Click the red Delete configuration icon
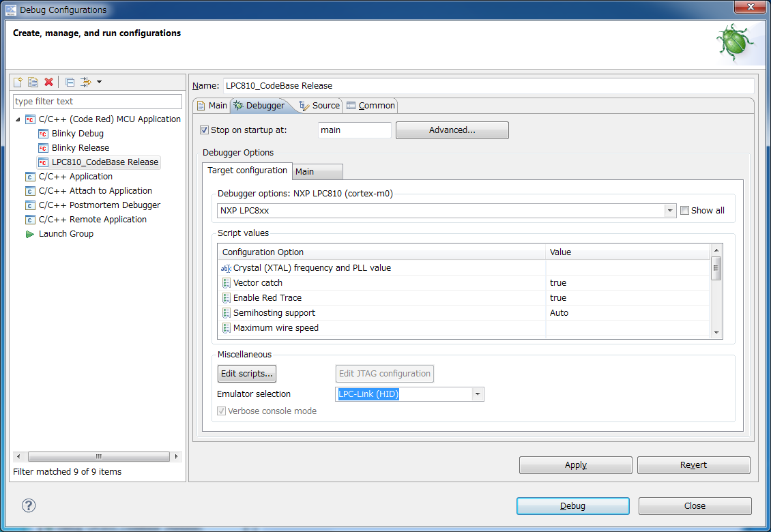This screenshot has height=532, width=771. click(48, 82)
